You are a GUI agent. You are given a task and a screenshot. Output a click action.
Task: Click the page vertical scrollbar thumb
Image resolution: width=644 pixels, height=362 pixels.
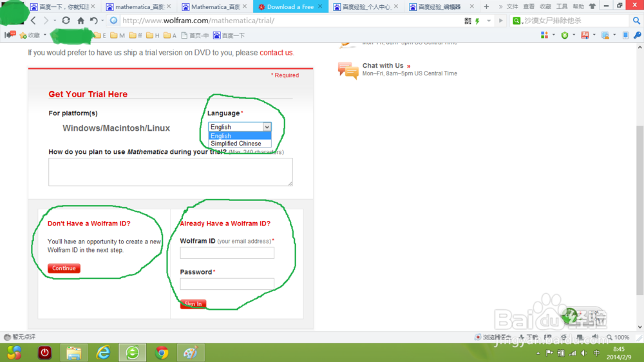639,209
